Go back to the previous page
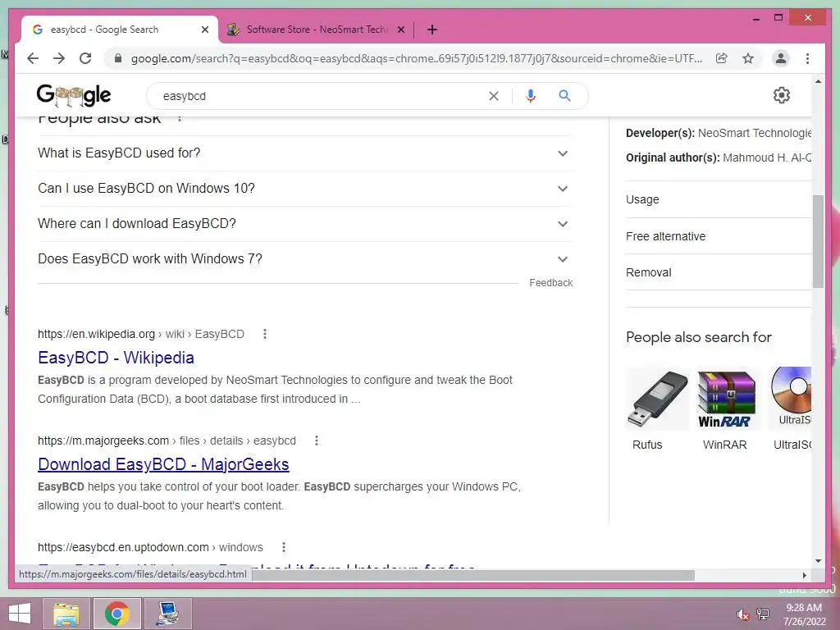840x630 pixels. pyautogui.click(x=33, y=58)
